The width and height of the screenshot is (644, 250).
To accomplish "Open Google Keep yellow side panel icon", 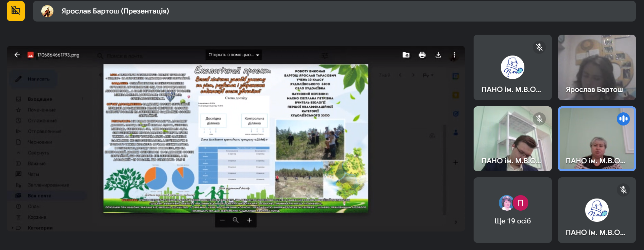I will [456, 95].
